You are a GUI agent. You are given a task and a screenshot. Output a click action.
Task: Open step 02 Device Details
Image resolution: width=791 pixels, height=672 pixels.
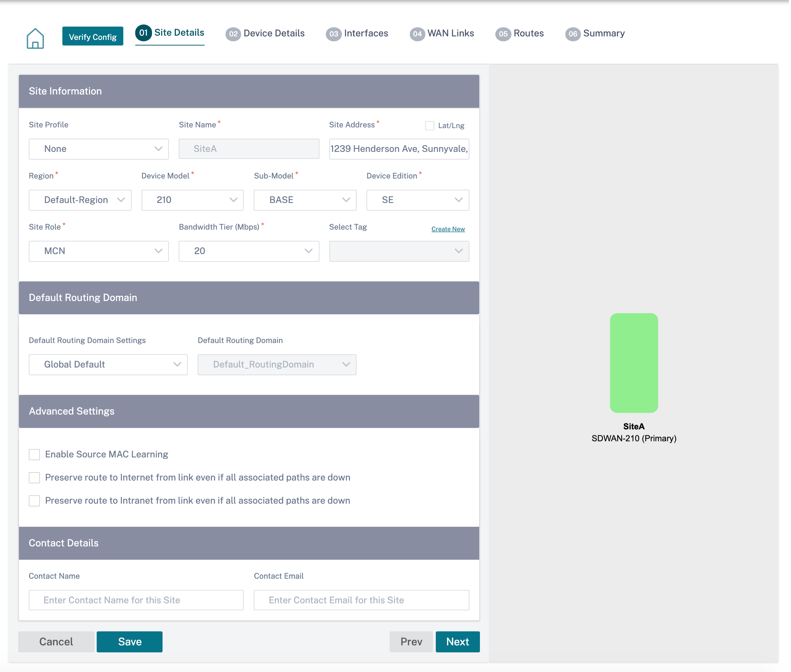[265, 34]
